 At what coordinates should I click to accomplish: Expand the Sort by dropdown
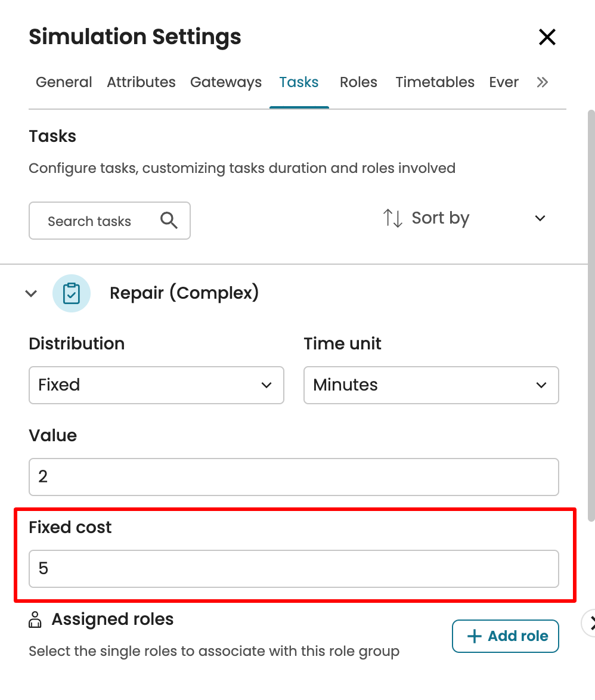pos(540,218)
